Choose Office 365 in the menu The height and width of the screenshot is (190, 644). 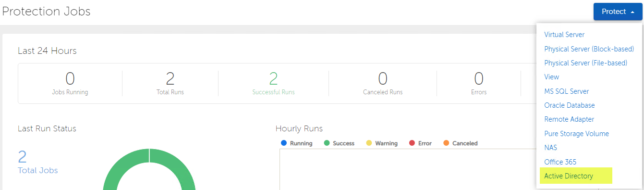[x=560, y=162]
